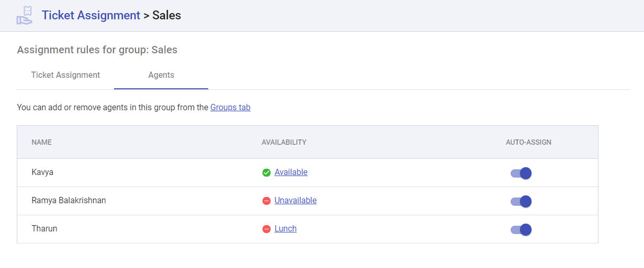Open Kavya's Available status link

291,172
